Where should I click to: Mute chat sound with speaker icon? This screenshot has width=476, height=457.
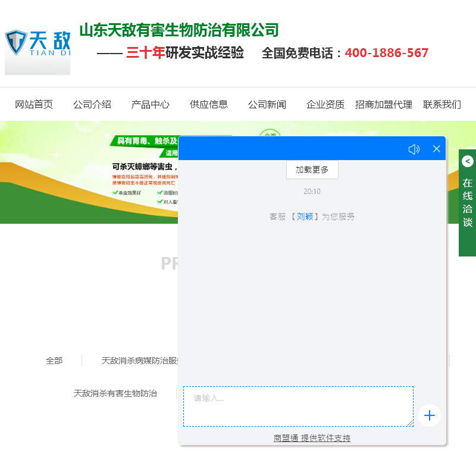(414, 149)
